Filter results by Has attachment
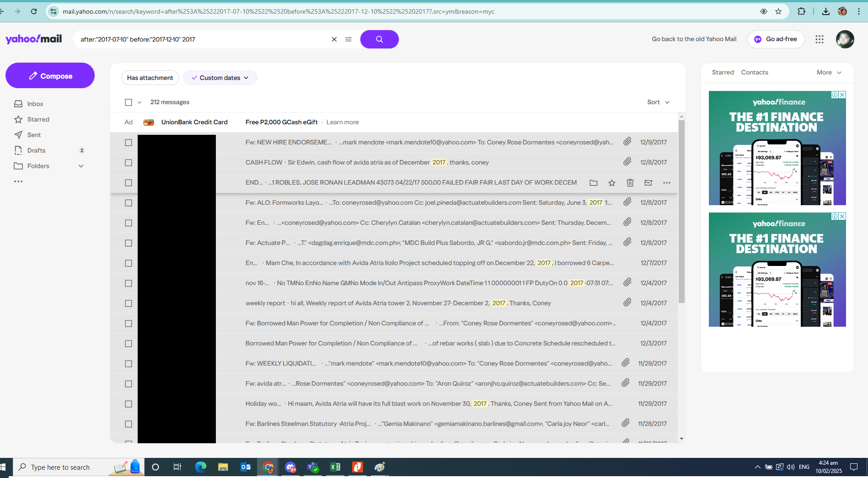 150,78
